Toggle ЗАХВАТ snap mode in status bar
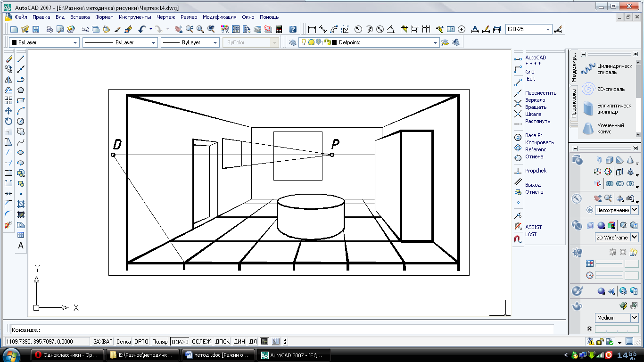The width and height of the screenshot is (644, 362). pos(103,342)
